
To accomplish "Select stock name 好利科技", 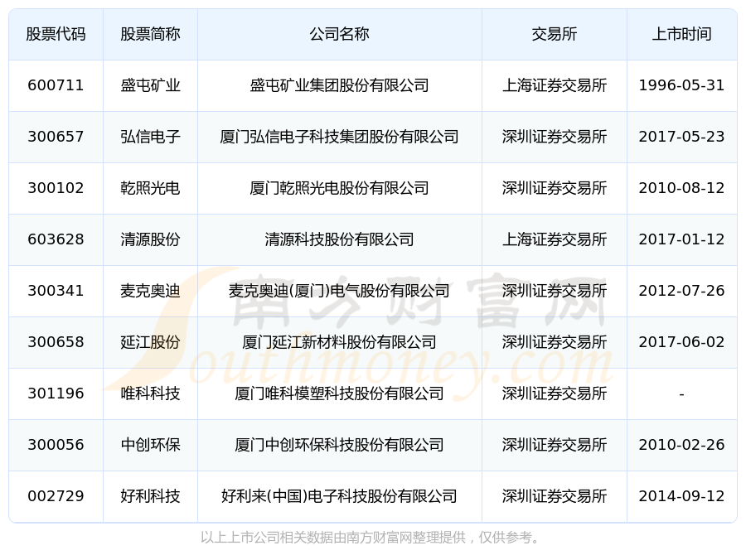I will point(150,496).
